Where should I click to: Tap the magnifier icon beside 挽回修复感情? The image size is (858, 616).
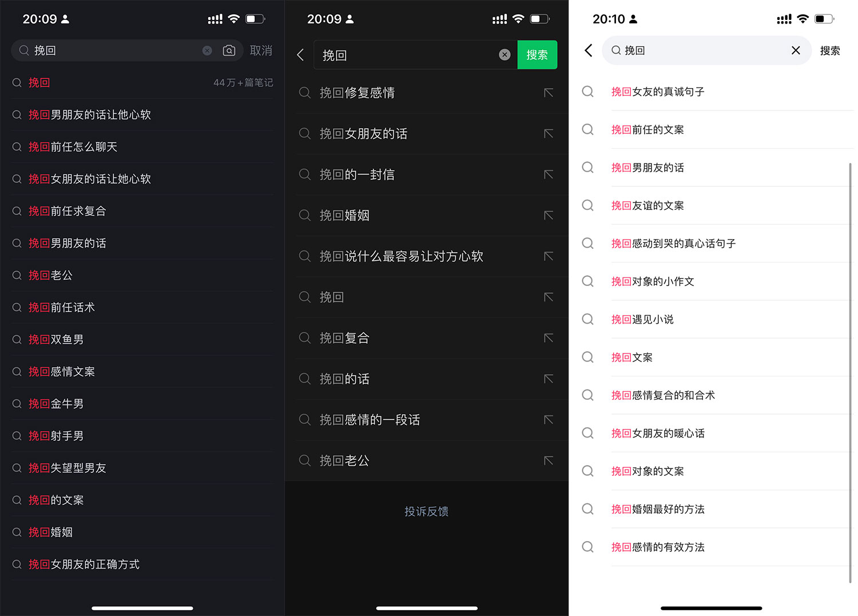click(x=304, y=93)
